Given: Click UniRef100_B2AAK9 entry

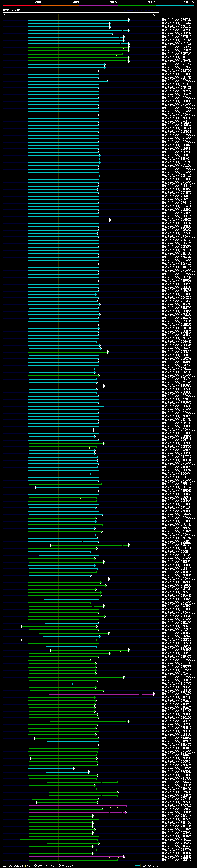Looking at the screenshot, I should coord(177,515).
